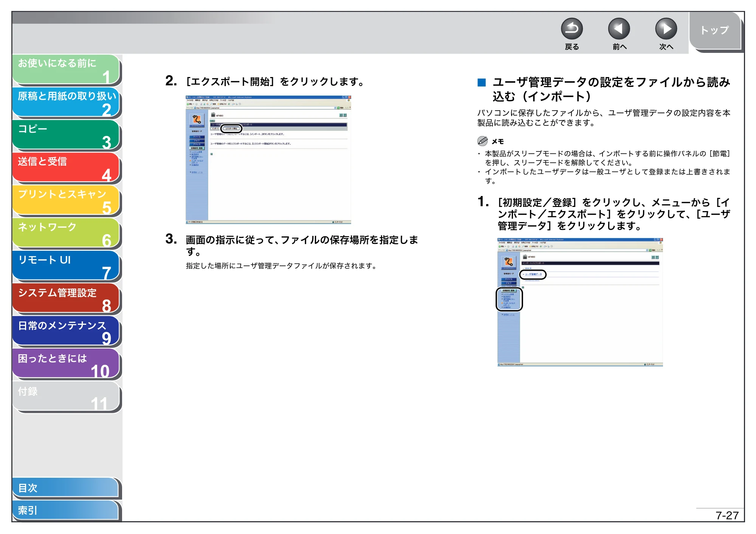Screen dimensions: 756x534
Task: Open chapter 1 お使いになる前に
Action: [67, 69]
